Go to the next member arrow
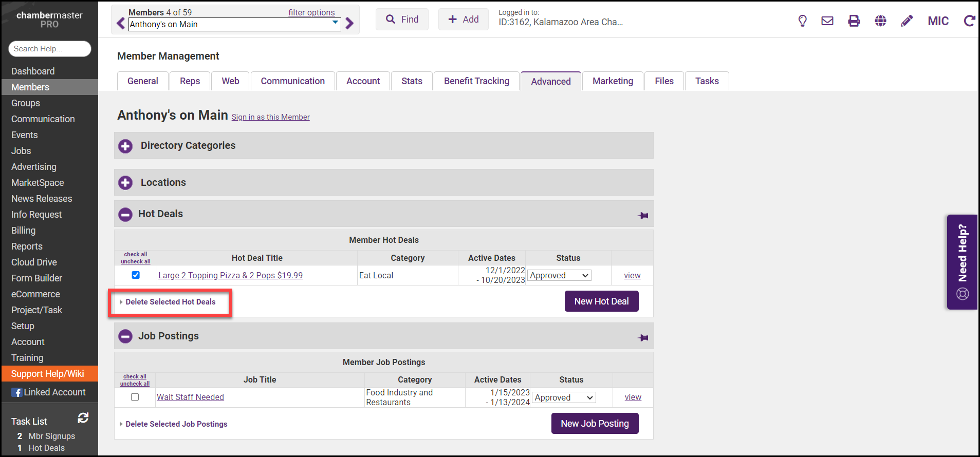 tap(350, 23)
